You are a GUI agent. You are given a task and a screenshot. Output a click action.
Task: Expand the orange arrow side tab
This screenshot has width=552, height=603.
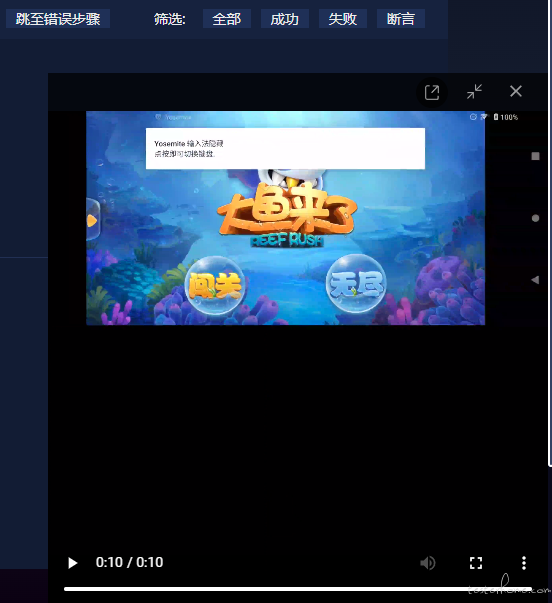pyautogui.click(x=93, y=220)
